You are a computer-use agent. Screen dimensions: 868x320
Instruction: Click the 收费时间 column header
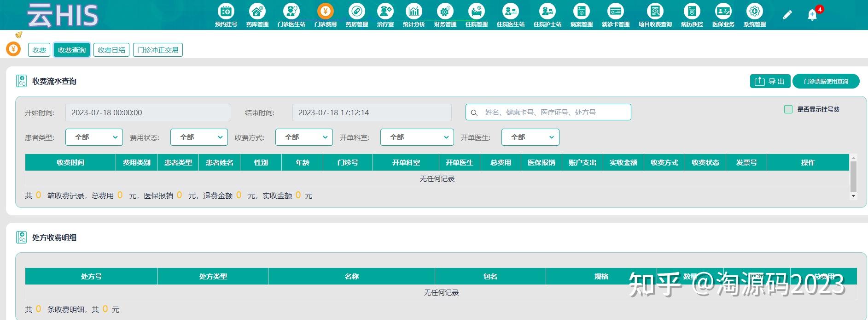point(70,162)
